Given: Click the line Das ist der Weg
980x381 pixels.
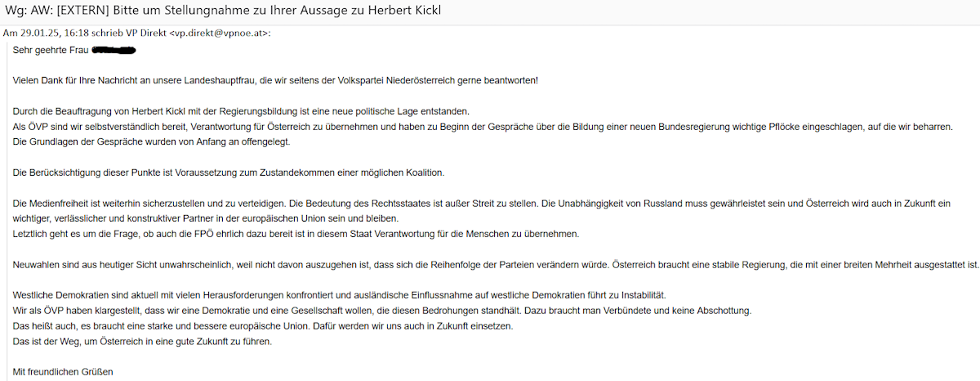Looking at the screenshot, I should pos(142,341).
